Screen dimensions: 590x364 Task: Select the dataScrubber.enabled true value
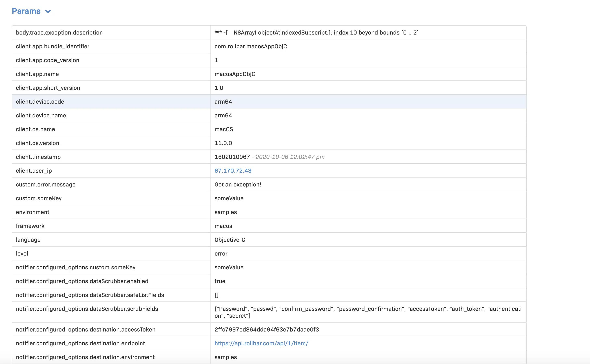tap(220, 281)
